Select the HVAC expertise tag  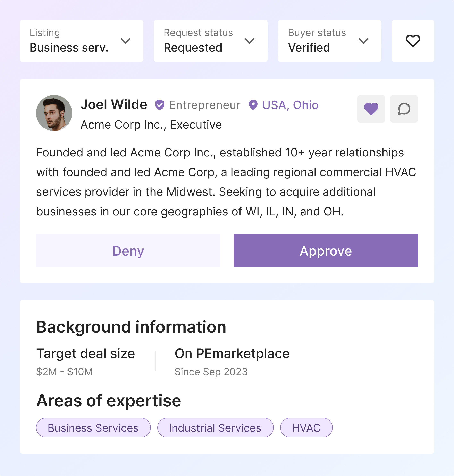coord(306,428)
